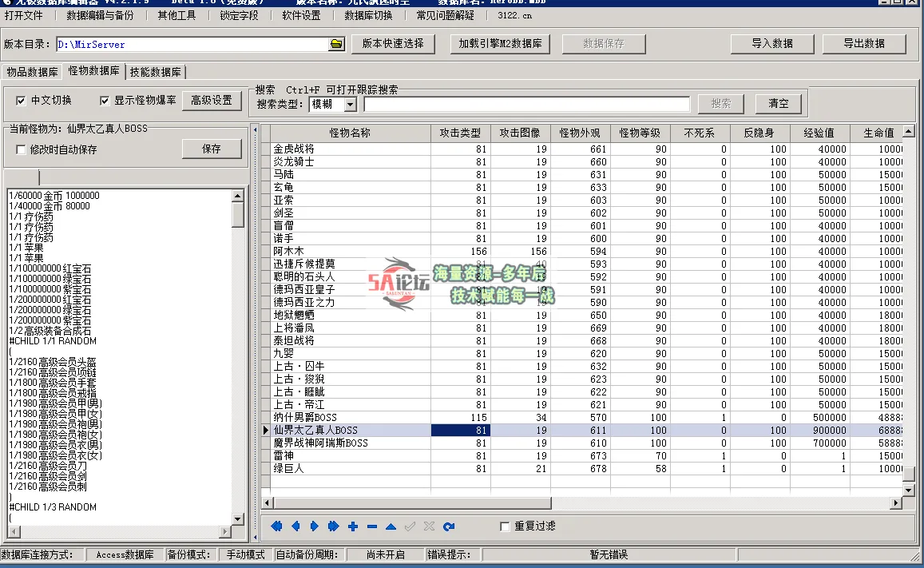Click the 清空 button

coord(779,104)
